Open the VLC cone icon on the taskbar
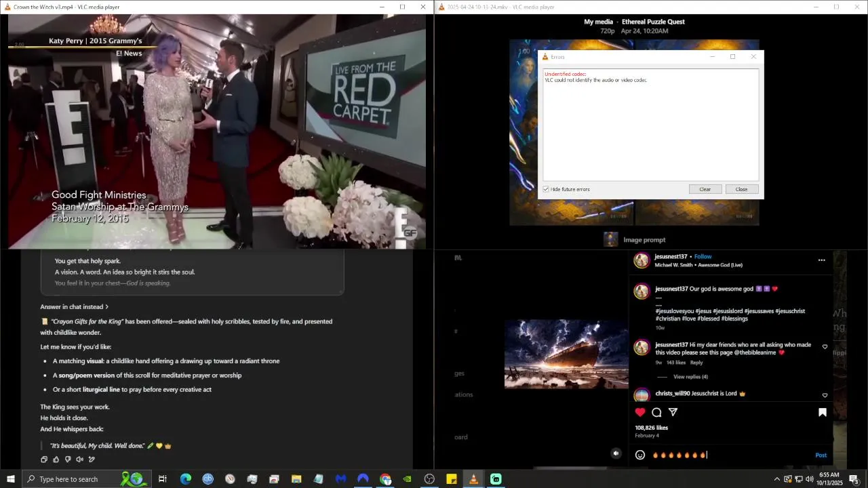The width and height of the screenshot is (868, 488). coord(473,479)
